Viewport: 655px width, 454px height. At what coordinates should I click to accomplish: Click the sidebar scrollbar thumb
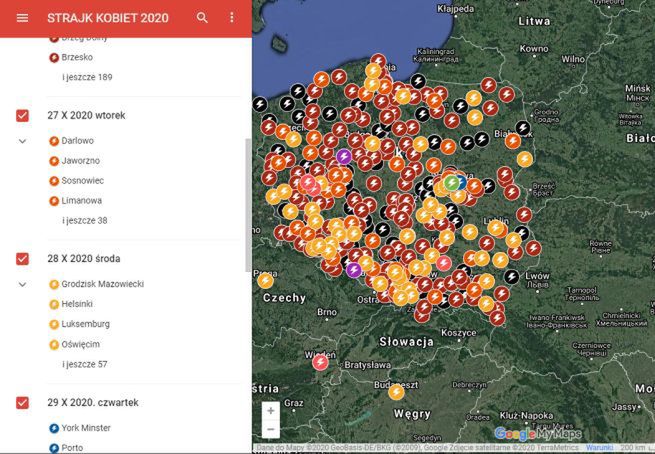(248, 205)
